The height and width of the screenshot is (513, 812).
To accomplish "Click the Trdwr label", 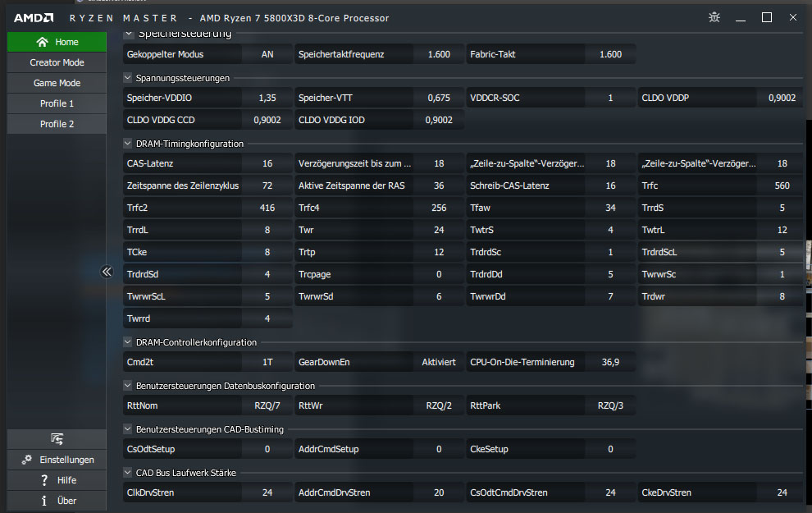I will click(654, 296).
